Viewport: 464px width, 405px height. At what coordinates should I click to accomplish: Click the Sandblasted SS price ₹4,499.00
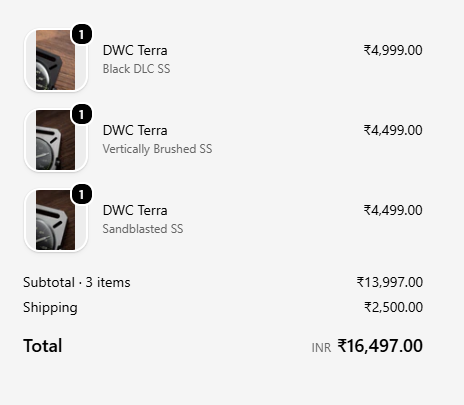click(x=393, y=210)
